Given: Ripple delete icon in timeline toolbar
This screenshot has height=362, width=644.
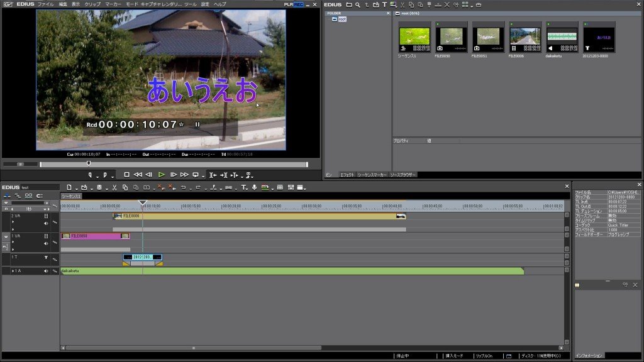Looking at the screenshot, I should [172, 187].
